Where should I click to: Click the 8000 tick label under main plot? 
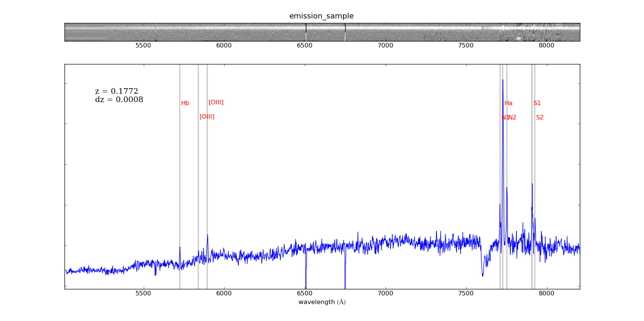[x=547, y=293]
